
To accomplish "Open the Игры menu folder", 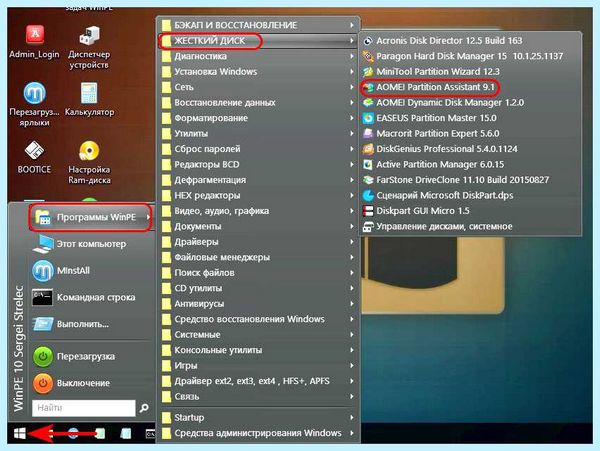I will [x=258, y=366].
